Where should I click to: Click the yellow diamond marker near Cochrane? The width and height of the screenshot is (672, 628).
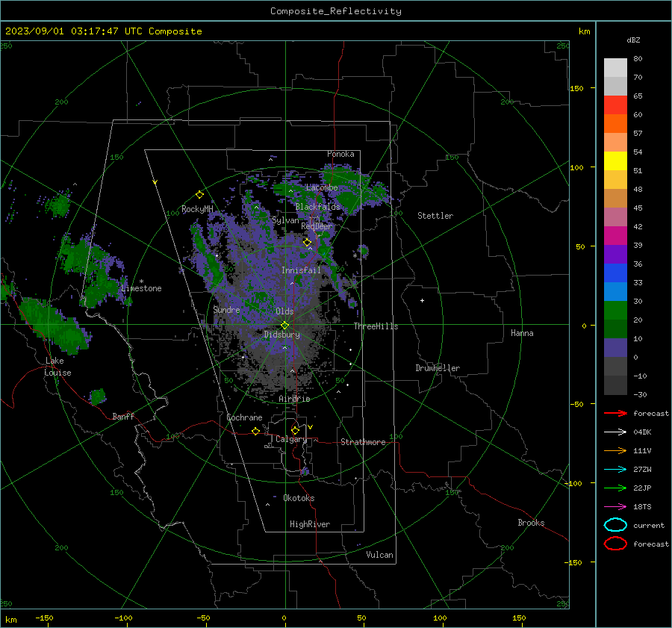[255, 431]
